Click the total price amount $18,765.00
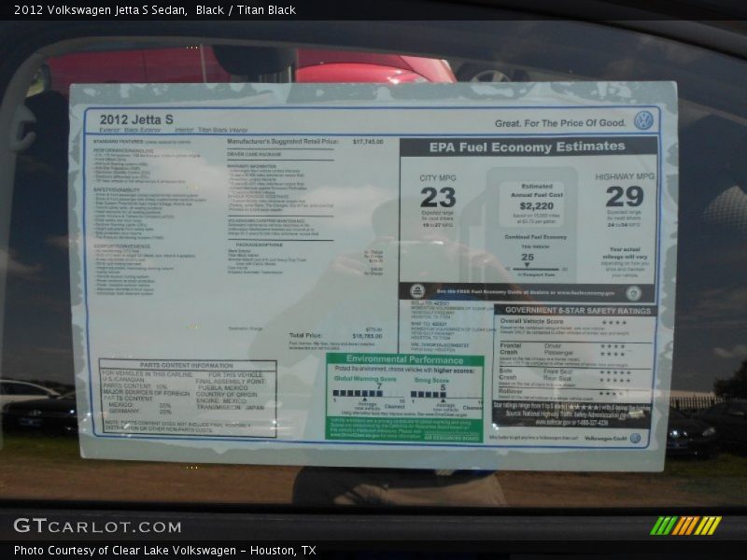Viewport: 747px width, 560px height. (x=367, y=336)
